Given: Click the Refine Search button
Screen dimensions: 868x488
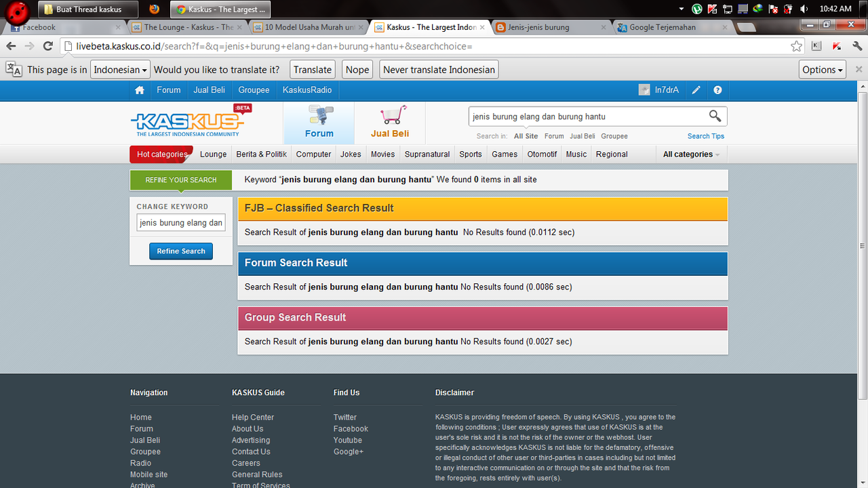Looking at the screenshot, I should tap(181, 251).
